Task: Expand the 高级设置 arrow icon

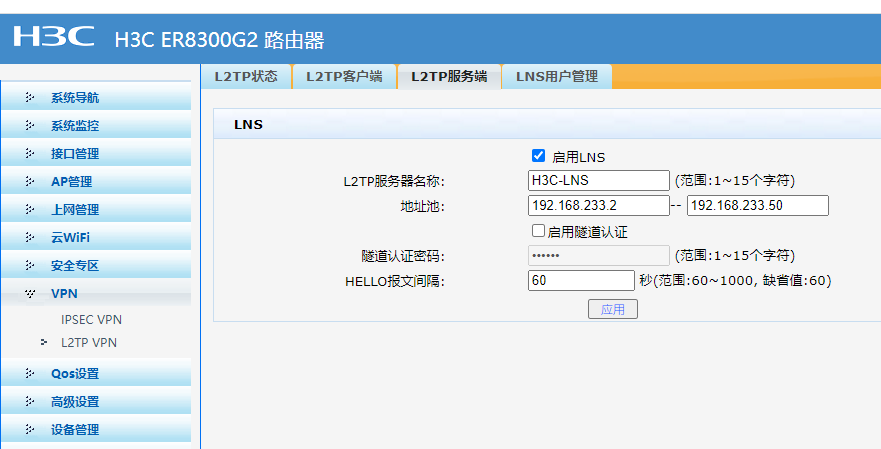Action: [x=30, y=401]
